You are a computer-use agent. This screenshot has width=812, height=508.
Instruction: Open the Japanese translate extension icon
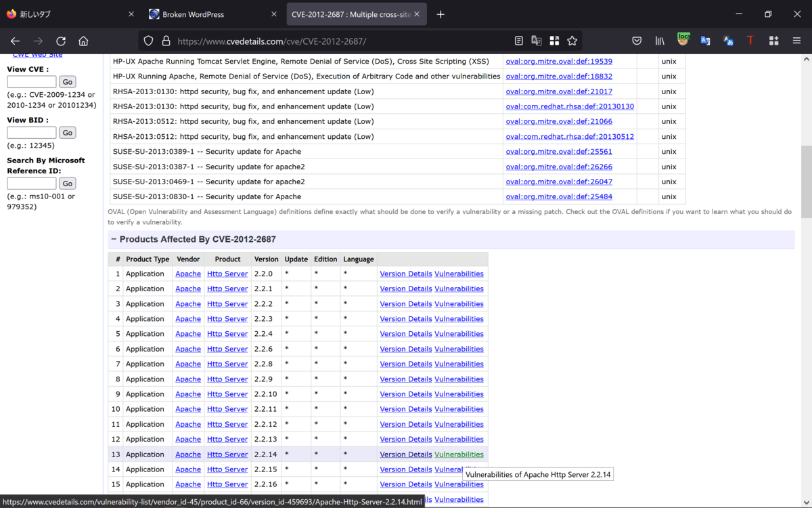tap(728, 41)
